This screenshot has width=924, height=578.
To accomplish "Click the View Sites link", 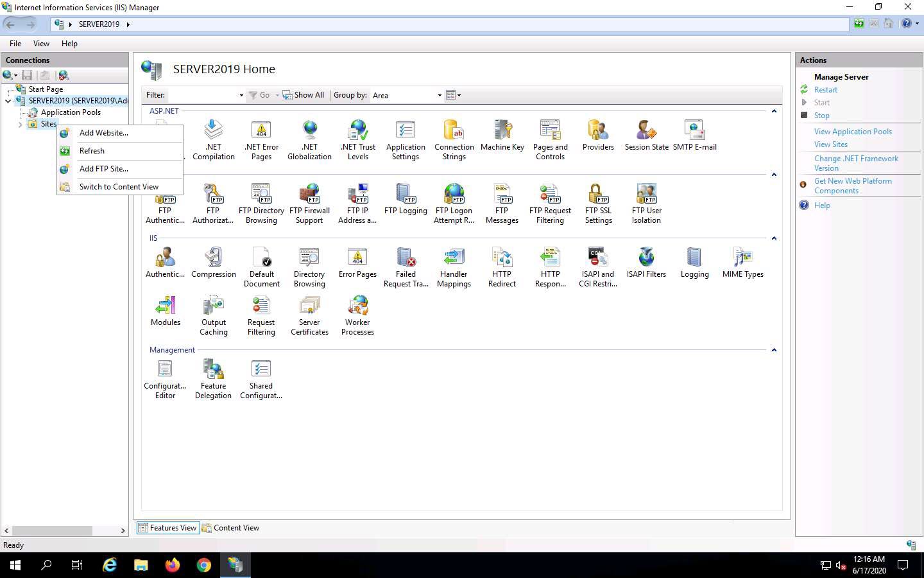I will pyautogui.click(x=830, y=144).
